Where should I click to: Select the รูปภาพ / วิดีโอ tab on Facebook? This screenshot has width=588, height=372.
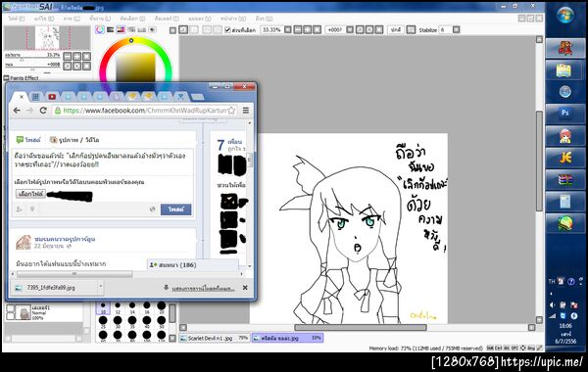[74, 140]
